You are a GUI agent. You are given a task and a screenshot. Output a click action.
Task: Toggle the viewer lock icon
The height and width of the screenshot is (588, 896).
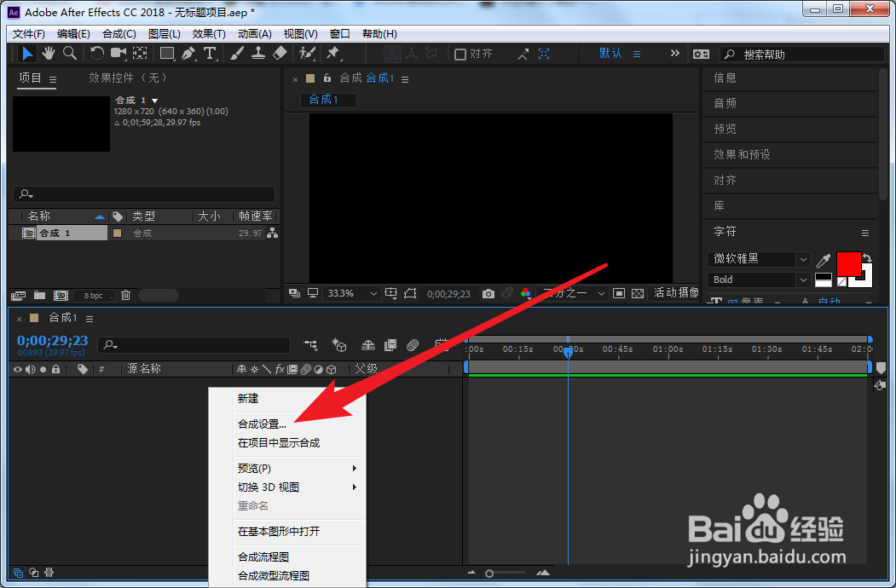(x=327, y=78)
